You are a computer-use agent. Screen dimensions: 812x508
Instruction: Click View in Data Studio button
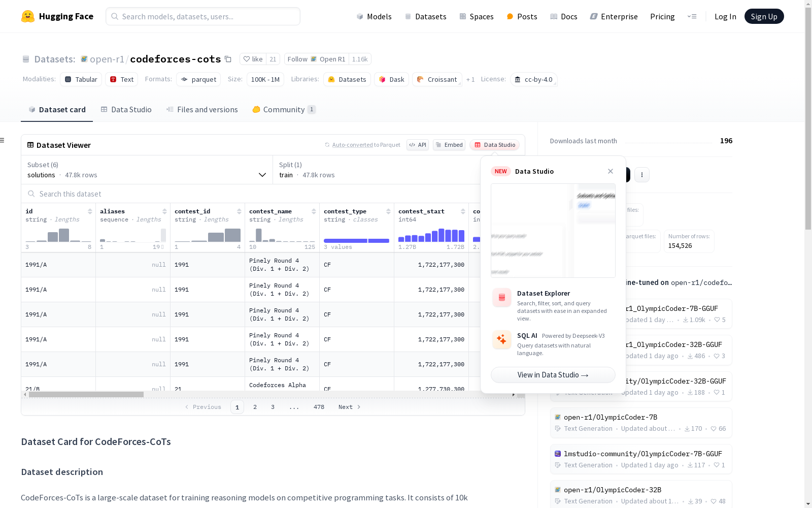click(553, 375)
